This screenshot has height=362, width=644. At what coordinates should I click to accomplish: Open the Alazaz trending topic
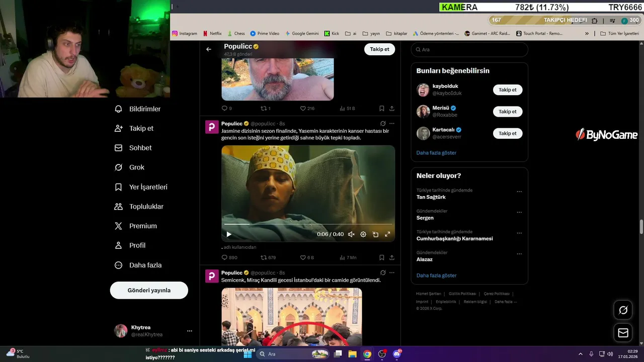click(x=424, y=259)
